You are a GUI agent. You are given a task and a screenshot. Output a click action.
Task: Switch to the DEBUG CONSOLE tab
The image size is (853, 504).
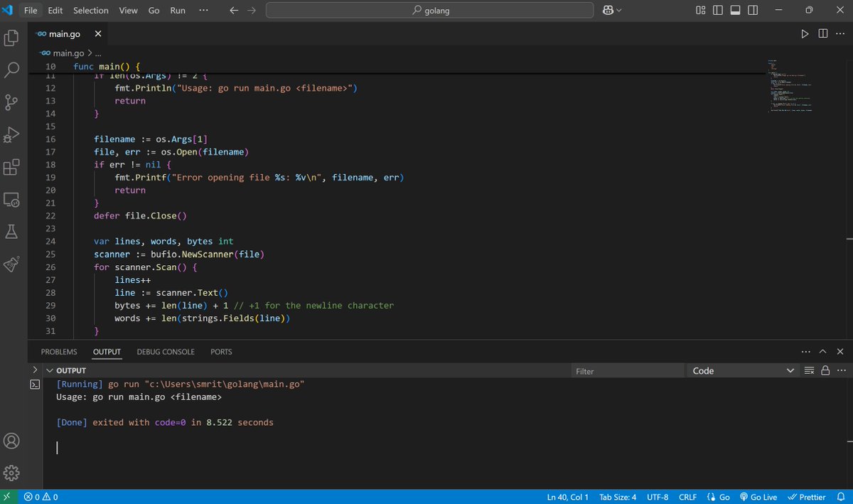click(166, 351)
